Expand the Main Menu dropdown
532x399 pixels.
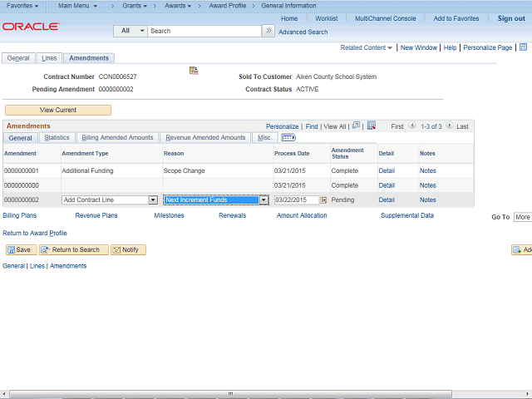tap(77, 6)
